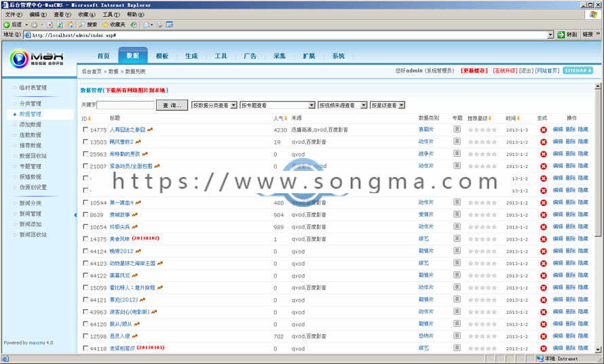Click the 人气 column sort arrow
Viewport: 604px width, 364px height.
[x=286, y=118]
